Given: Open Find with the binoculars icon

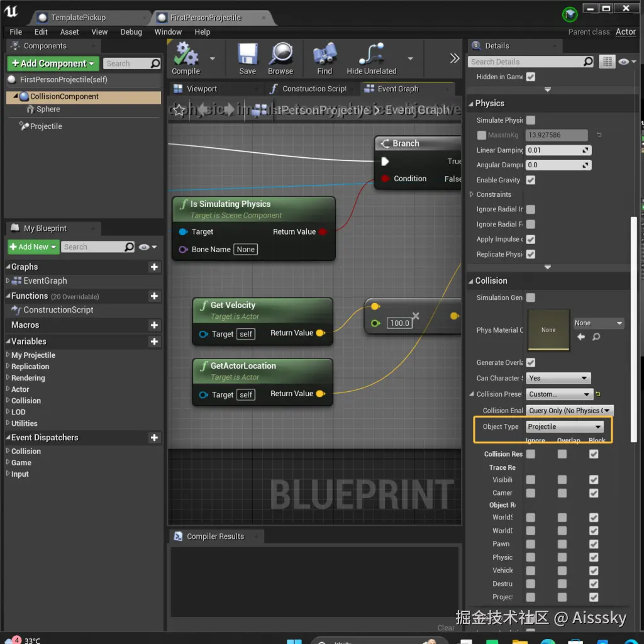Looking at the screenshot, I should click(325, 54).
